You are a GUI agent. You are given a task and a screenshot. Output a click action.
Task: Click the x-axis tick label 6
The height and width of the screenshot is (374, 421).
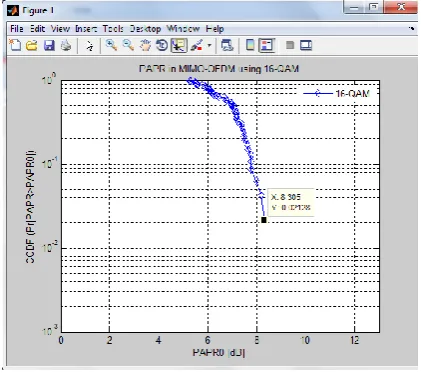coord(207,340)
